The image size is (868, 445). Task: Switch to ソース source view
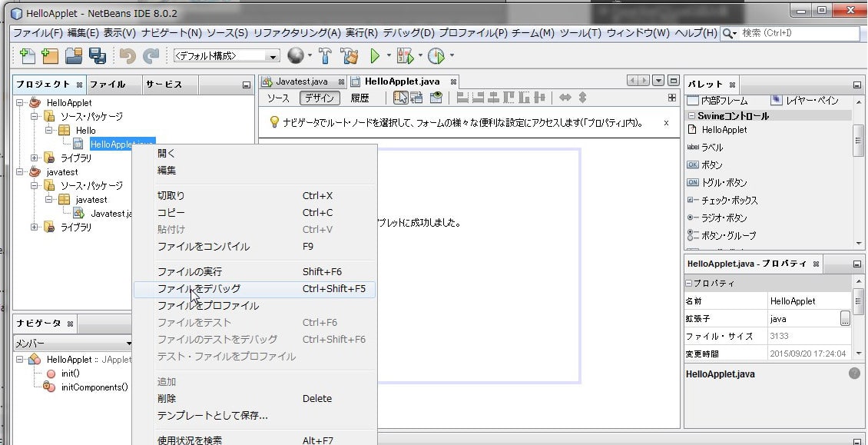coord(278,98)
